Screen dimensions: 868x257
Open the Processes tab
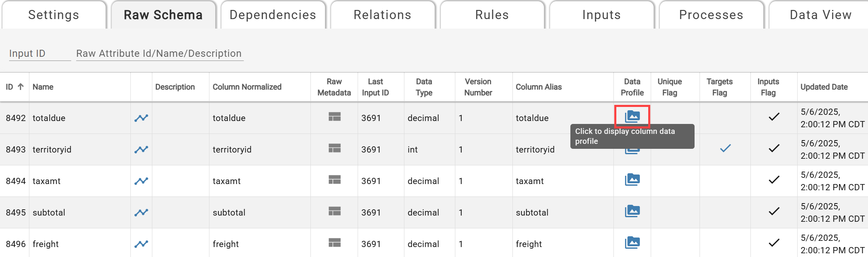[x=711, y=15]
